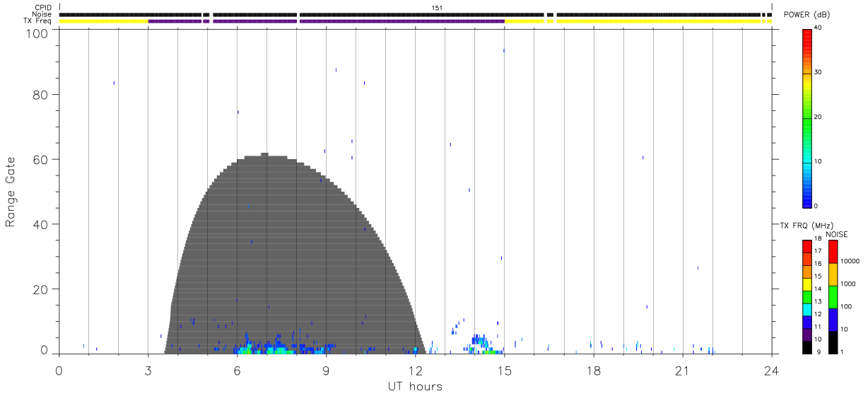
Task: Select the black swatch in NOISE legend
Action: point(833,342)
